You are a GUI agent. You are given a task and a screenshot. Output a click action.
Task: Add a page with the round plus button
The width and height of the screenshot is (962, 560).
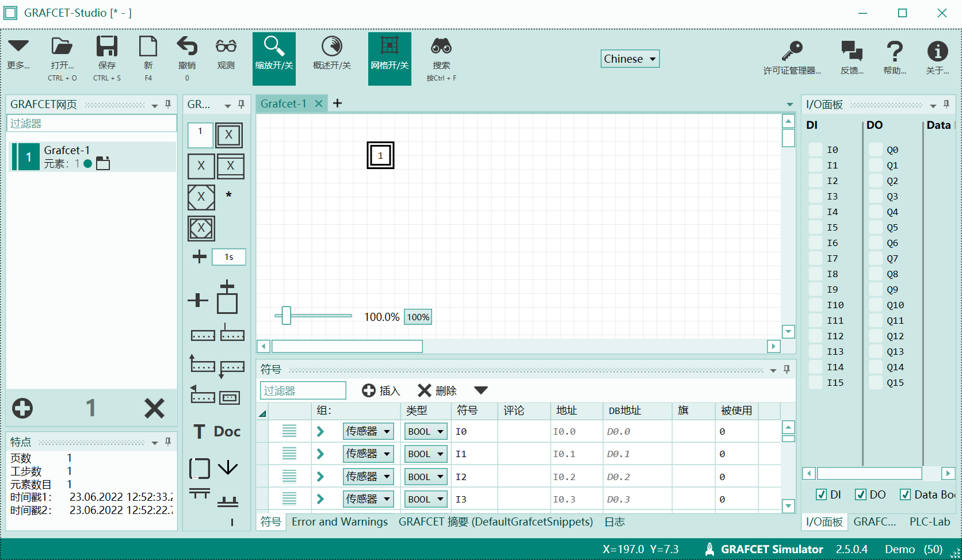(x=22, y=408)
